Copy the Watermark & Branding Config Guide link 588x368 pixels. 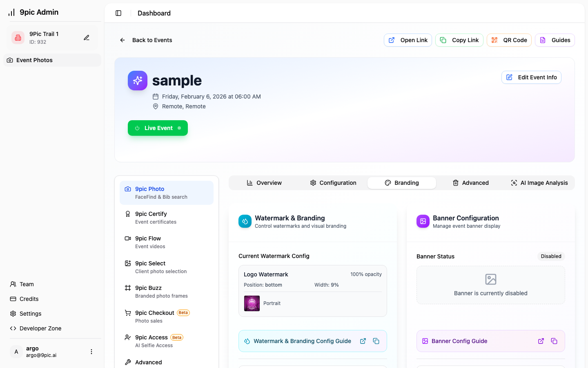376,341
